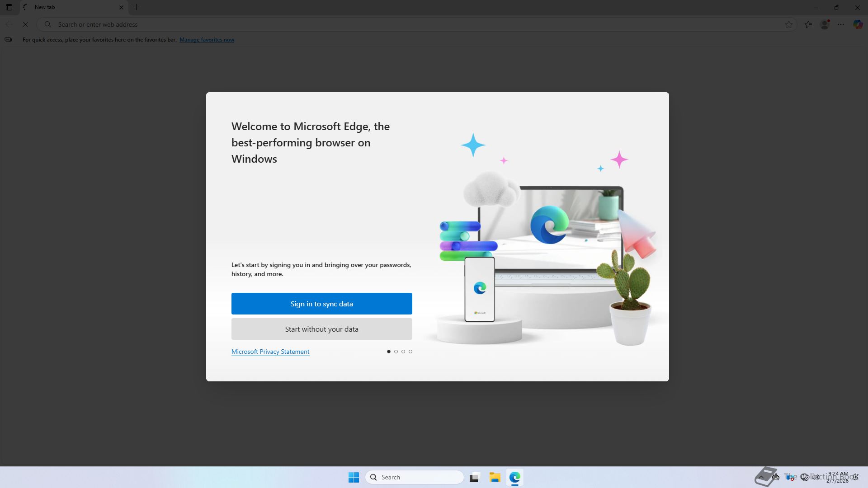Open the Favorites hub icon
The width and height of the screenshot is (868, 488).
click(808, 24)
